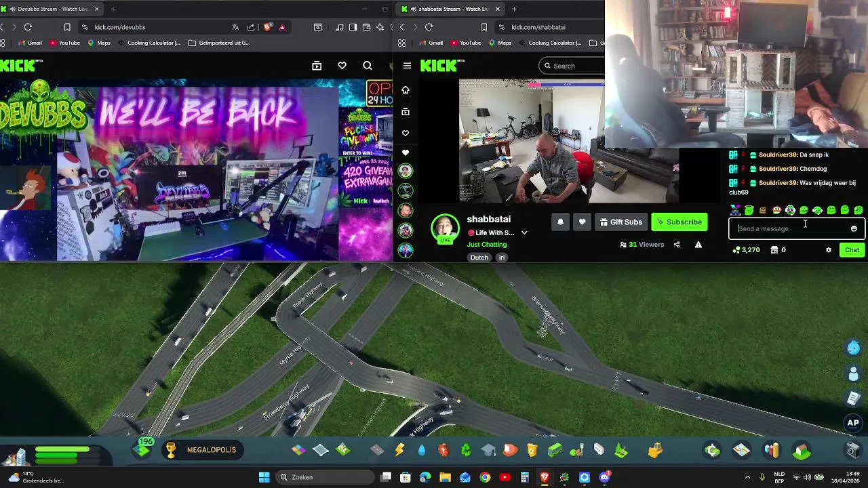Open the Public Transport bus tool
The width and height of the screenshot is (868, 488).
pyautogui.click(x=555, y=450)
